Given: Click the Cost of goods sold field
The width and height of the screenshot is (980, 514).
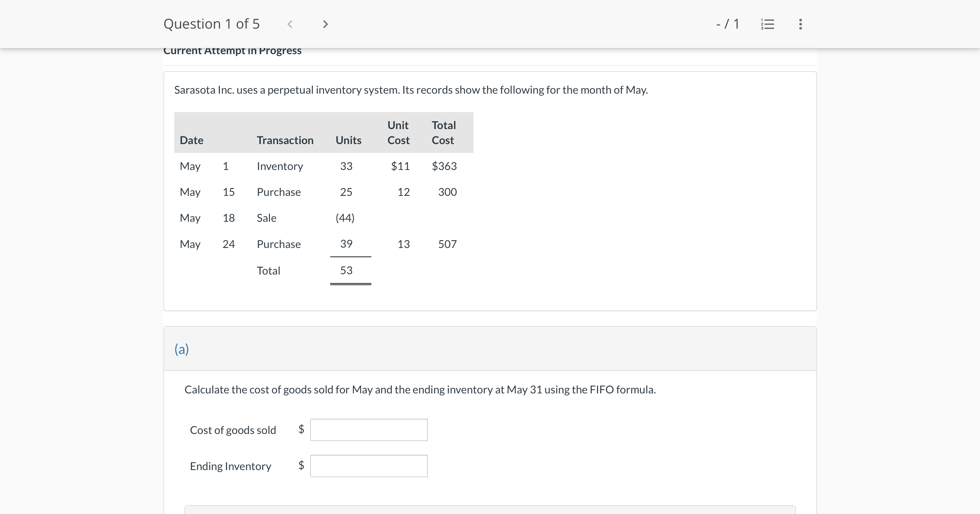Looking at the screenshot, I should 368,430.
